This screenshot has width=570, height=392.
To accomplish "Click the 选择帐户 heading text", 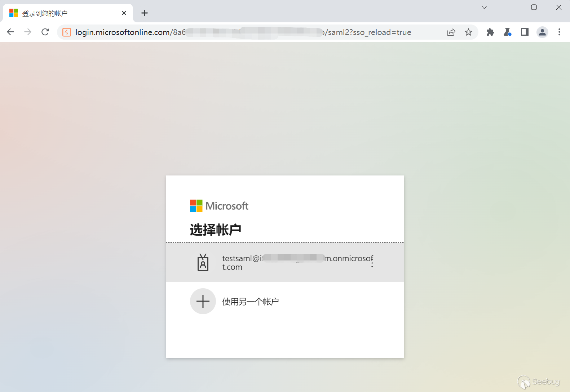I will point(216,230).
